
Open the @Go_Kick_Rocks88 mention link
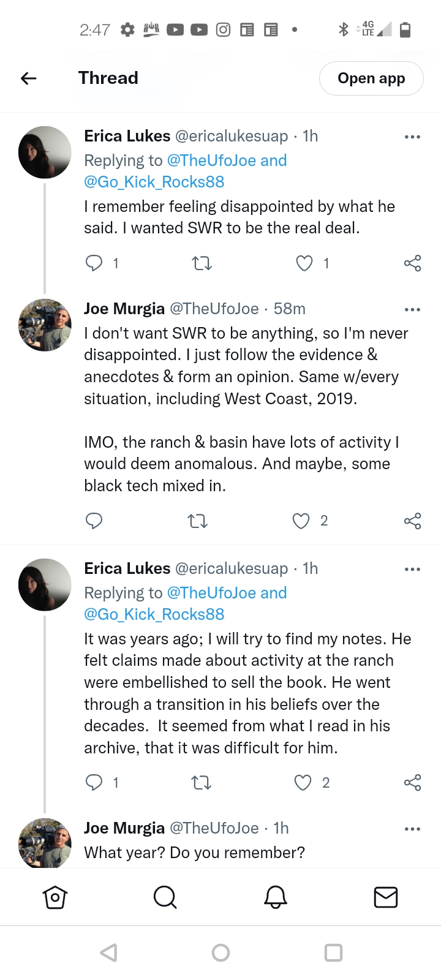point(154,182)
